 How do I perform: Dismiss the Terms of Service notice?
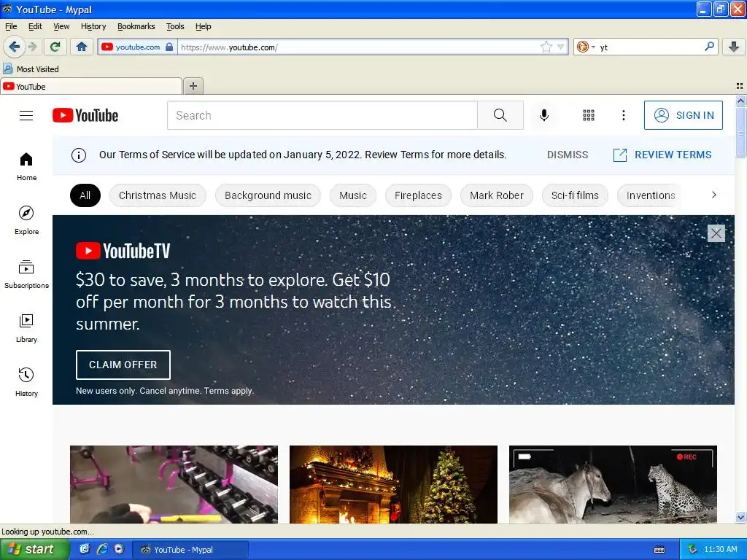(x=568, y=155)
